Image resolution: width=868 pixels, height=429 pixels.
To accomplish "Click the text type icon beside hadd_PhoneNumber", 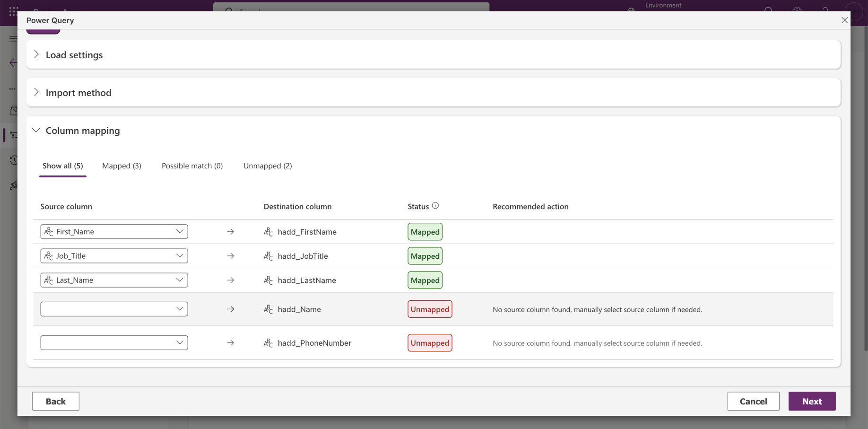I will pyautogui.click(x=268, y=343).
